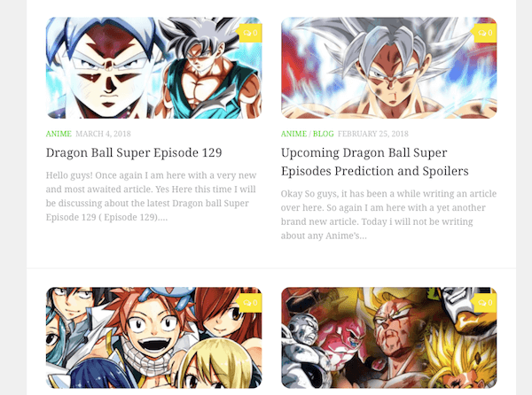Screen dimensions: 532x395
Task: Filter posts by BLOG category
Action: coord(323,134)
